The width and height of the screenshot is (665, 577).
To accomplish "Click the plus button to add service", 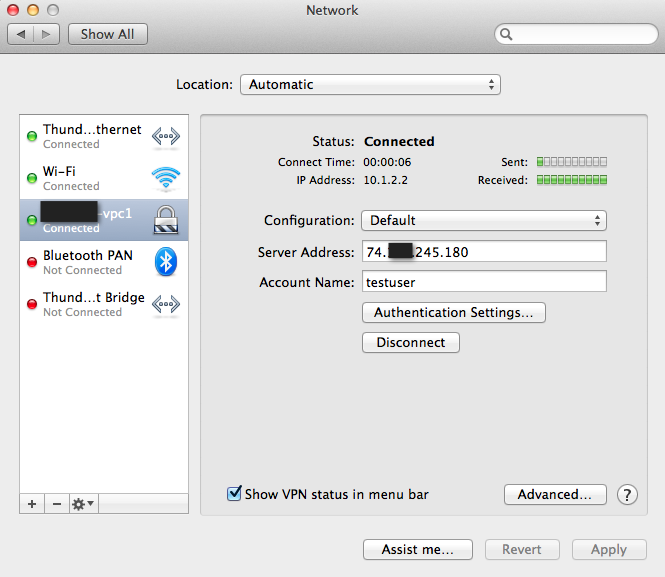I will [x=32, y=504].
